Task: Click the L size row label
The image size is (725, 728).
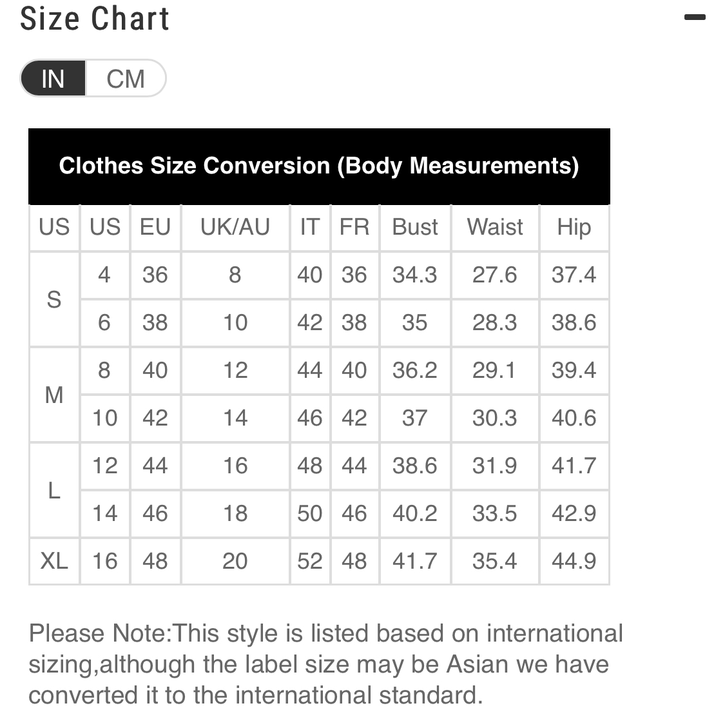Action: pyautogui.click(x=54, y=490)
